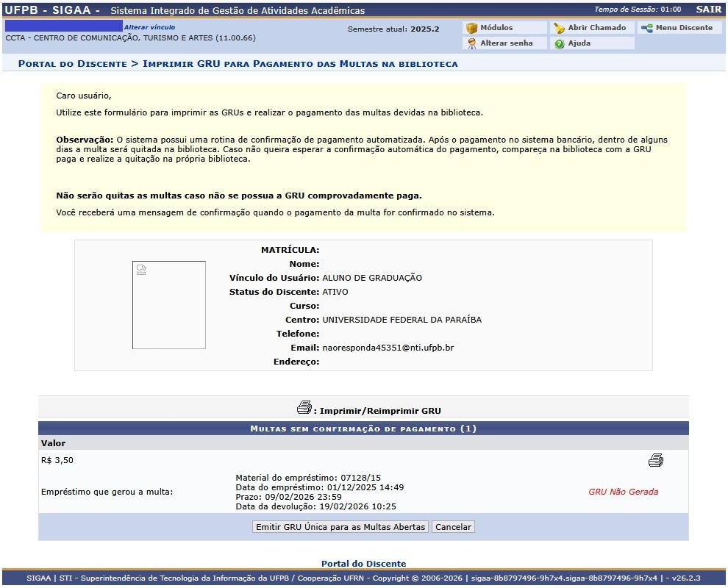Go to Portal do Discente in the breadcrumb
This screenshot has height=588, width=728.
tap(72, 64)
